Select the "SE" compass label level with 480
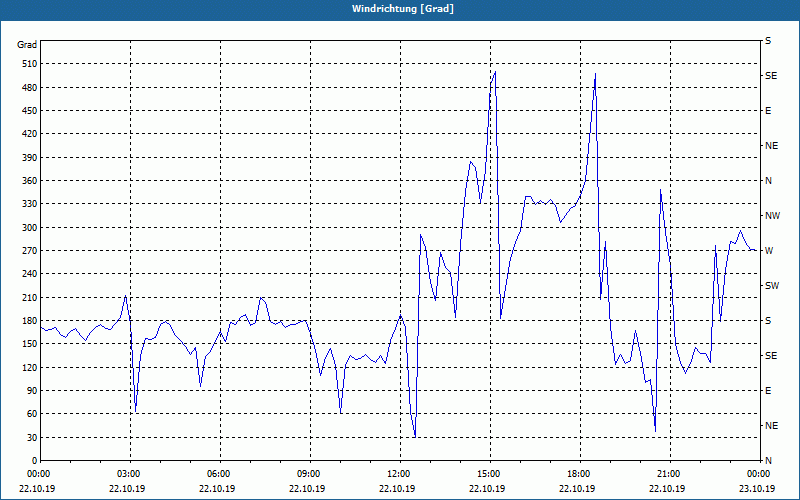The width and height of the screenshot is (800, 500). click(x=771, y=76)
